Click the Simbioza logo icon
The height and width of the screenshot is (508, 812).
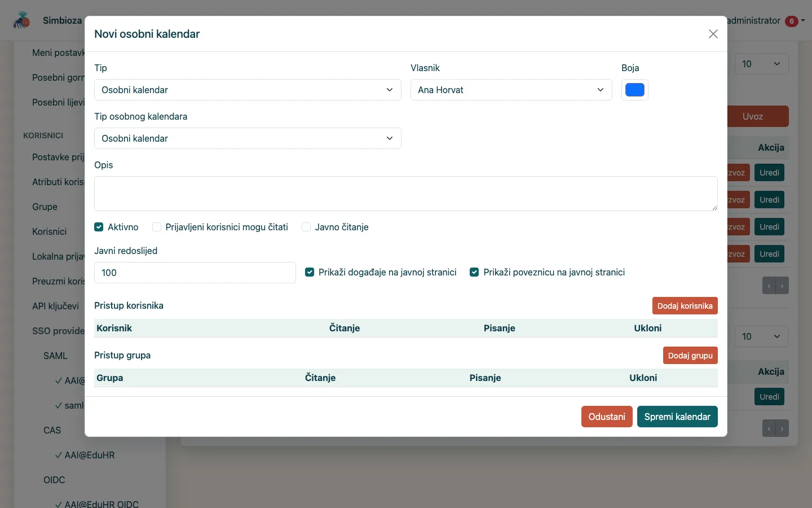21,20
